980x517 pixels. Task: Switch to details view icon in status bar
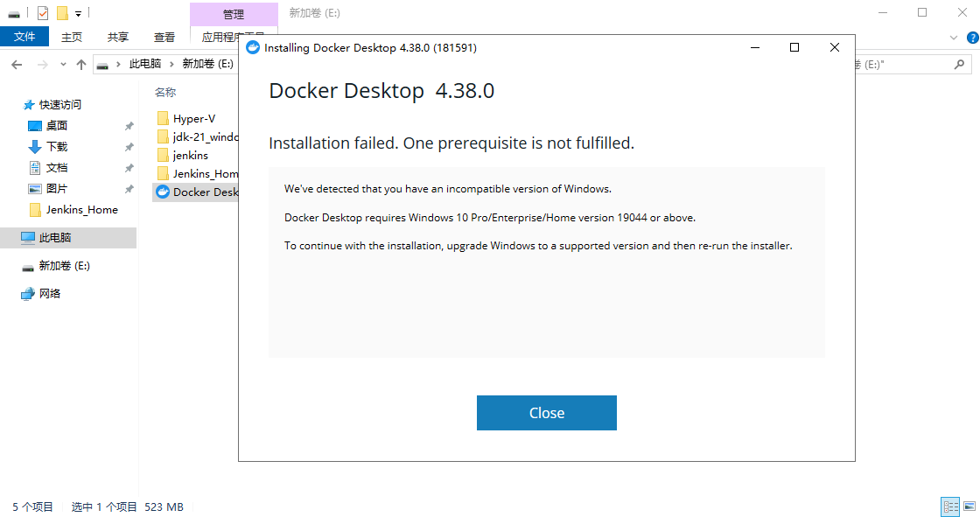950,507
